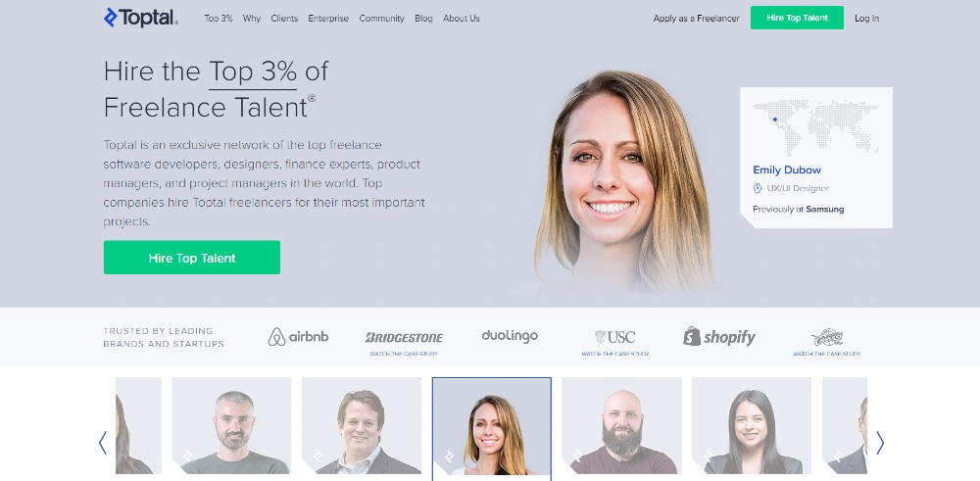Viewport: 980px width, 481px height.
Task: Watch the case study under Bridgestone
Action: point(404,354)
